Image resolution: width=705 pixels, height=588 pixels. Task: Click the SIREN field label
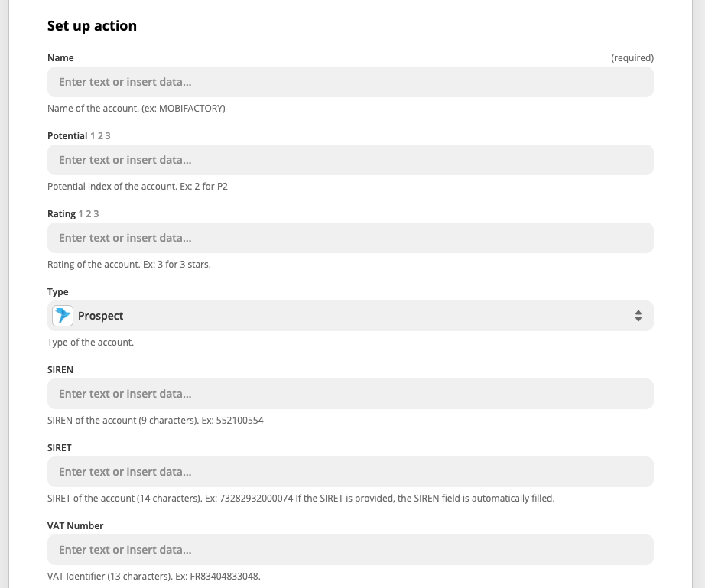[60, 370]
